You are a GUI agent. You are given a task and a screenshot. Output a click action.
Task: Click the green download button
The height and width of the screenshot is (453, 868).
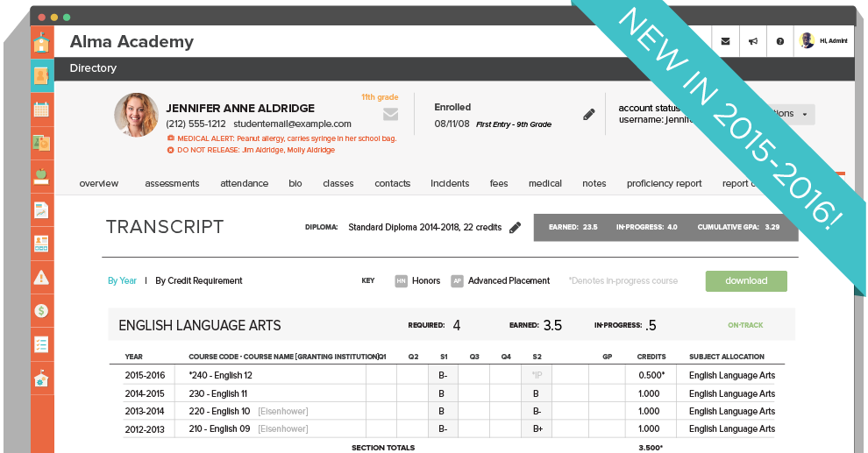(745, 281)
